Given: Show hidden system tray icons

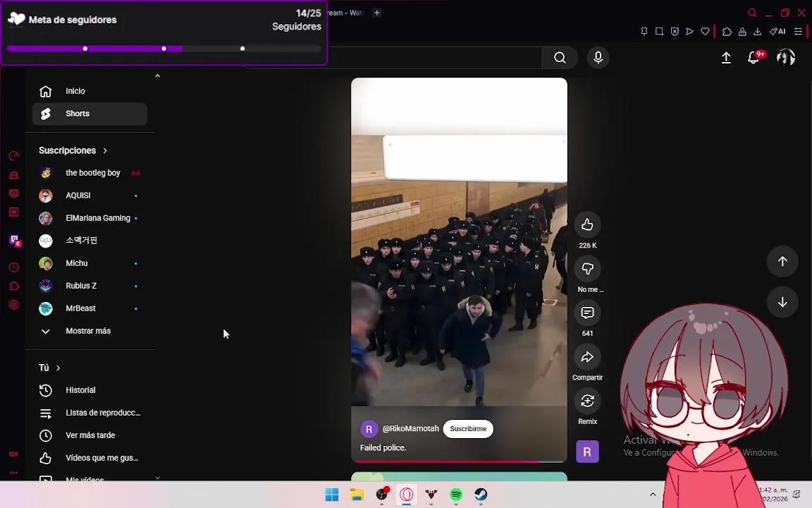Looking at the screenshot, I should [x=653, y=495].
